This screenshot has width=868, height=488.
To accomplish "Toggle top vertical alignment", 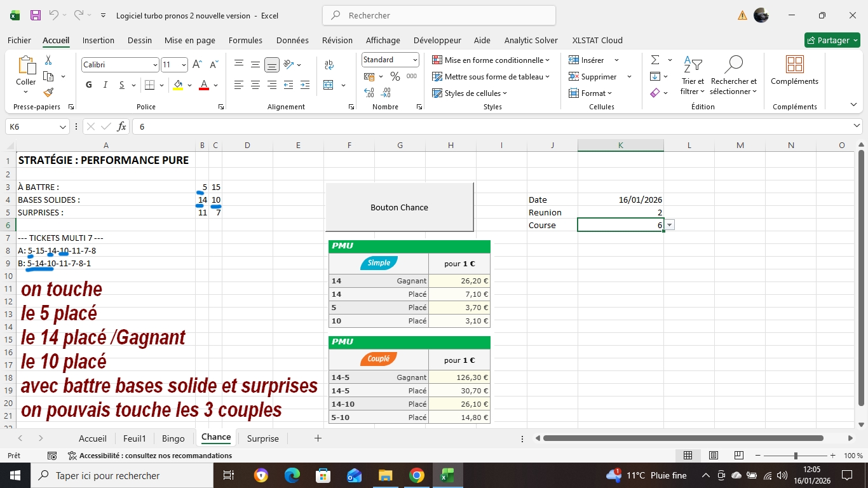I will point(239,65).
